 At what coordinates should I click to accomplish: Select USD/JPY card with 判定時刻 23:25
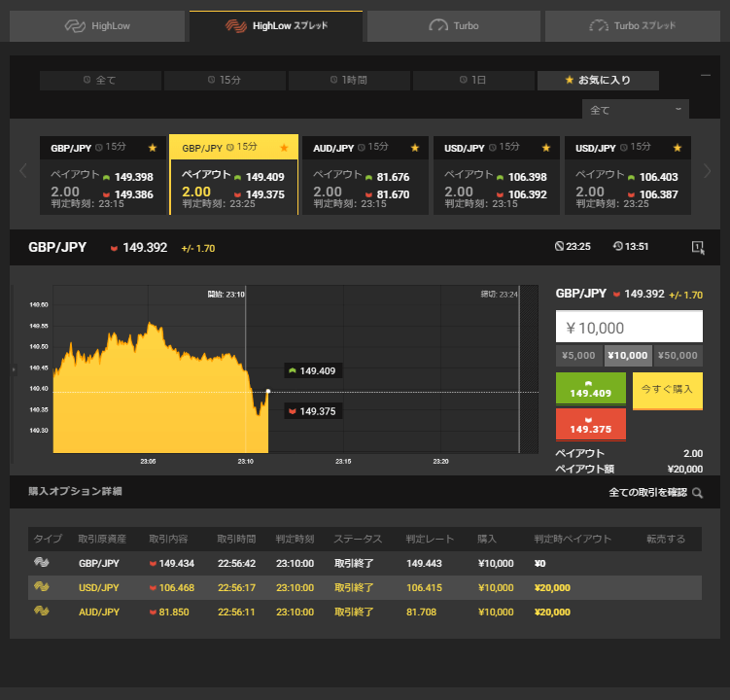[x=628, y=176]
